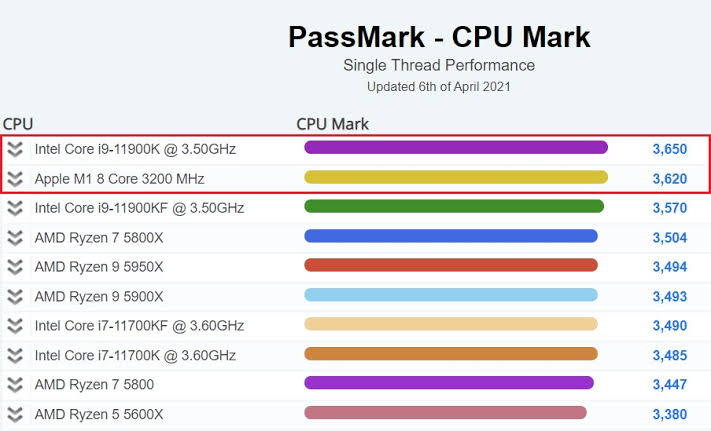Open the Intel Core i9-11900K CPU link
The width and height of the screenshot is (711, 431).
tap(135, 149)
